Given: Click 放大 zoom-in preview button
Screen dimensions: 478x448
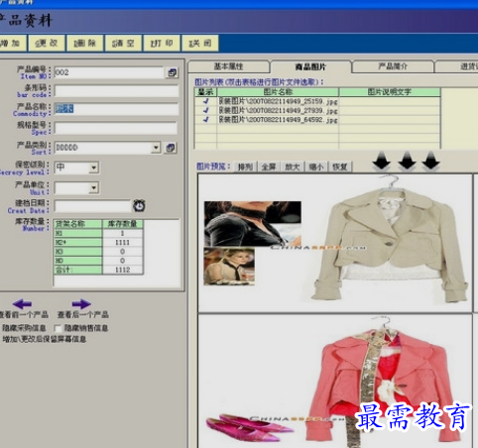Looking at the screenshot, I should [293, 167].
